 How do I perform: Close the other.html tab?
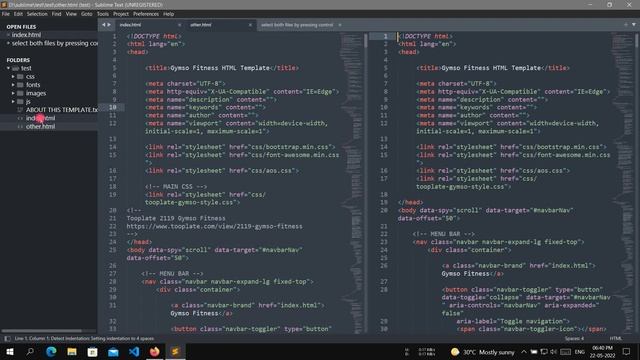pyautogui.click(x=250, y=25)
